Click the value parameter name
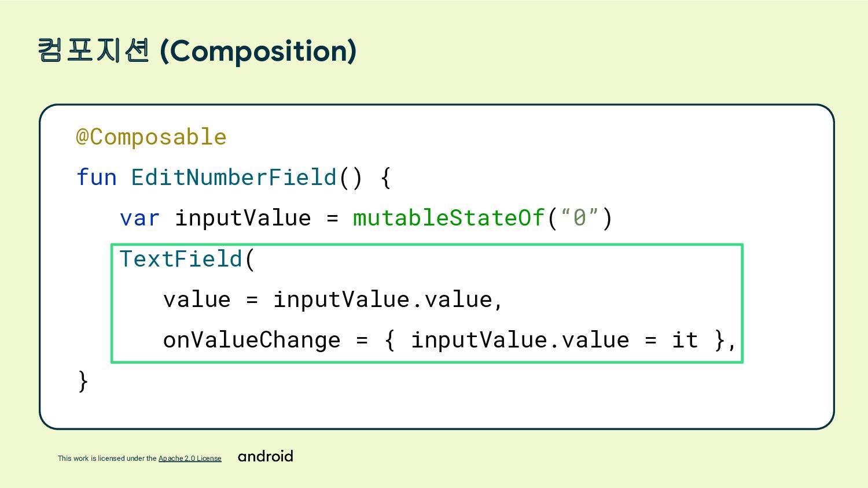 coord(197,300)
